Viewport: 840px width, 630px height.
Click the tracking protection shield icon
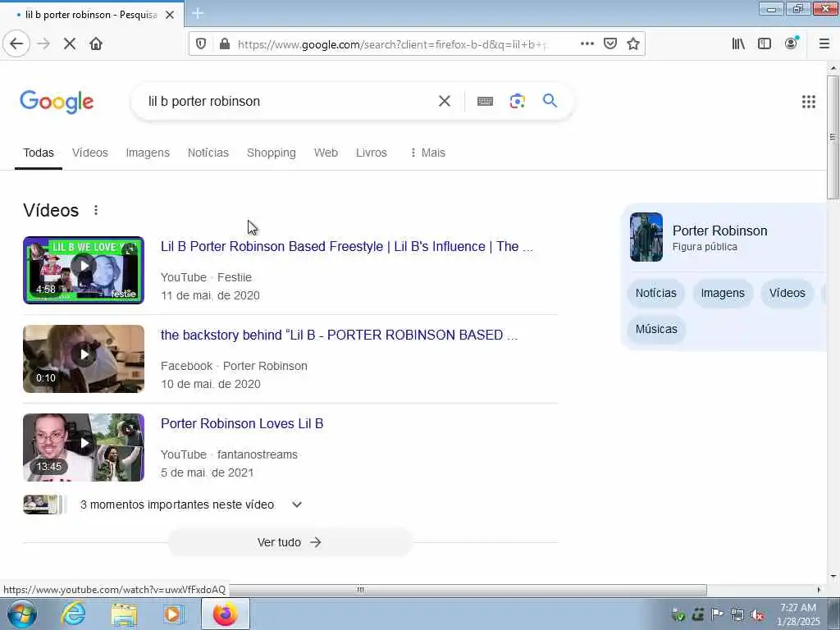[201, 44]
